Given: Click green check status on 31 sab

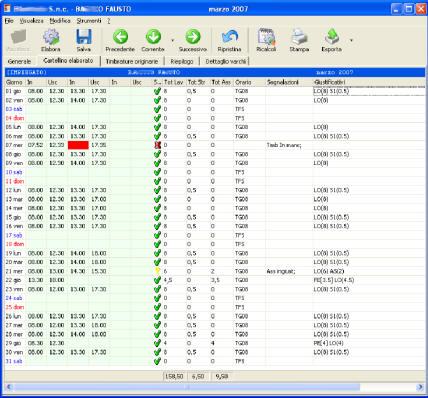Looking at the screenshot, I should [x=158, y=361].
